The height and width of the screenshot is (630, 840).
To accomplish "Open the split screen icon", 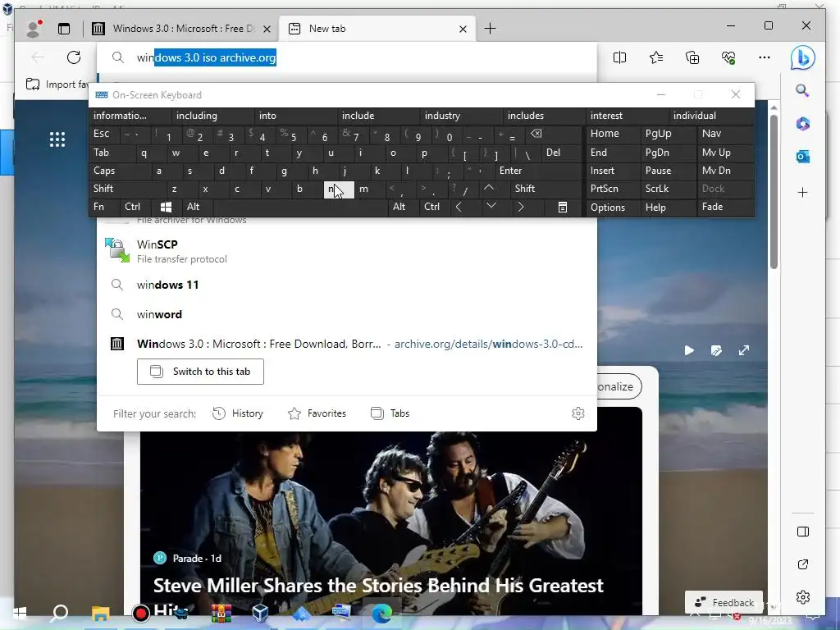I will 620,57.
